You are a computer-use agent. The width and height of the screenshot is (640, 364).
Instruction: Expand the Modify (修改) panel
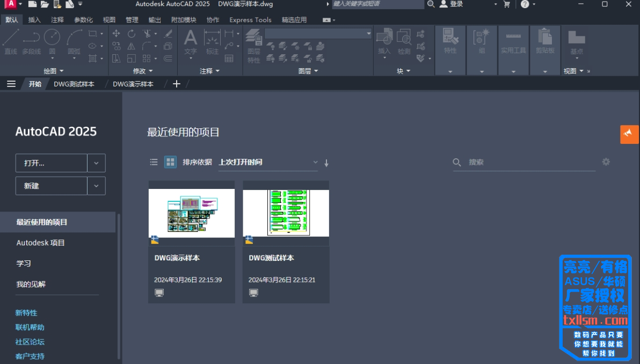pyautogui.click(x=143, y=71)
